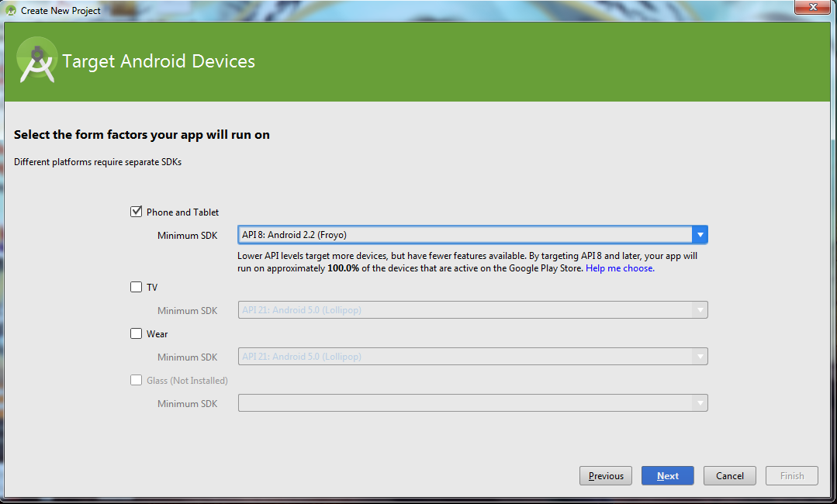Open the Wear Minimum SDK dropdown

pos(473,356)
